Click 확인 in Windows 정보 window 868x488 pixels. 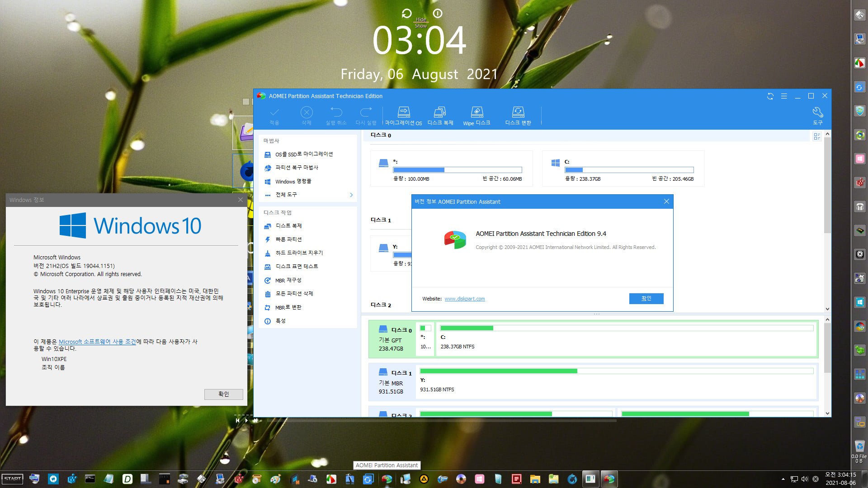[x=223, y=394]
